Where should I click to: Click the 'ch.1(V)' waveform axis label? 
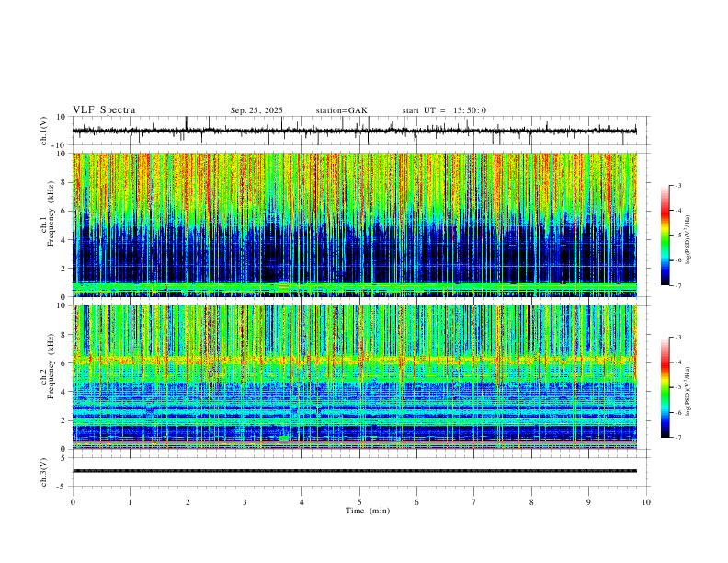[x=44, y=131]
